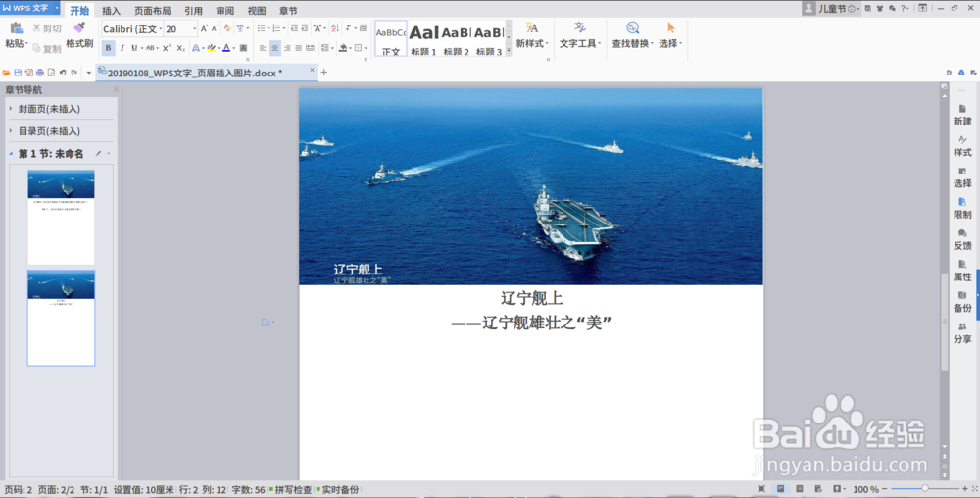
Task: Shrink font size with the small-A icon
Action: [x=215, y=28]
